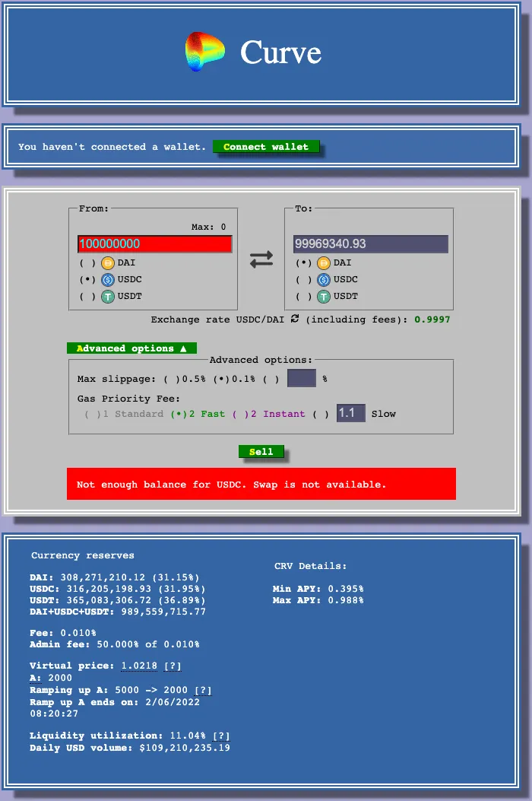Select USDC radio in From box
This screenshot has width=532, height=801.
pyautogui.click(x=87, y=280)
